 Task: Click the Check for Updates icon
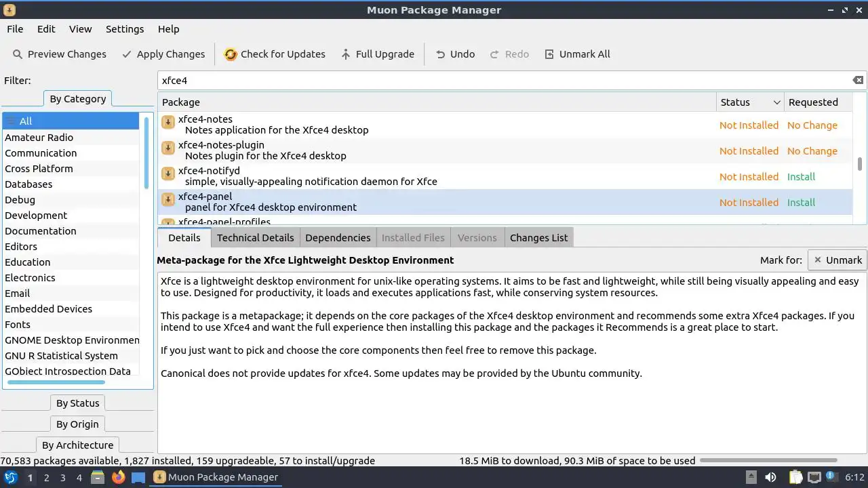[231, 54]
